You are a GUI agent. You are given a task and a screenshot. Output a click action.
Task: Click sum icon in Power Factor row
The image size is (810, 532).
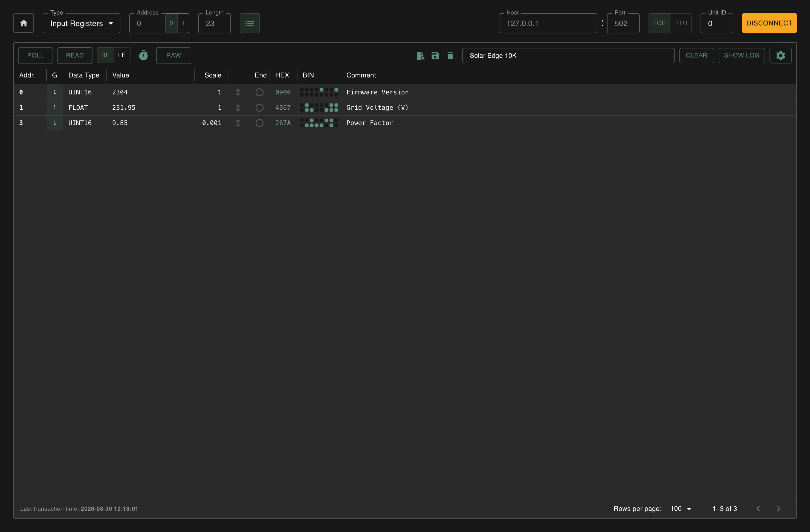pos(238,123)
